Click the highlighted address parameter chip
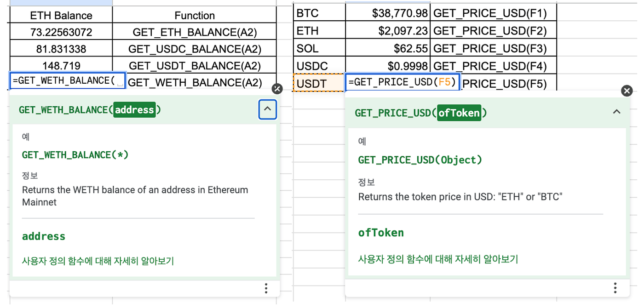Image resolution: width=644 pixels, height=308 pixels. pyautogui.click(x=134, y=110)
